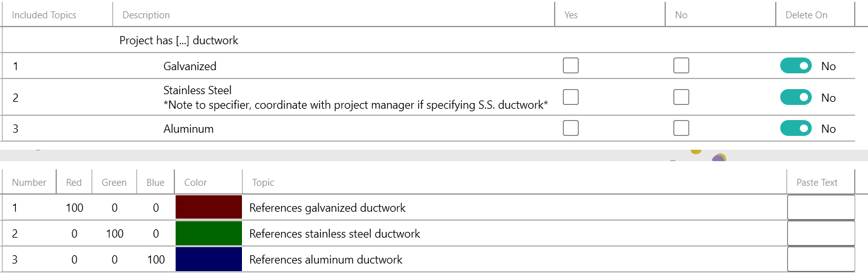Check the Yes box for Galvanized

[570, 66]
